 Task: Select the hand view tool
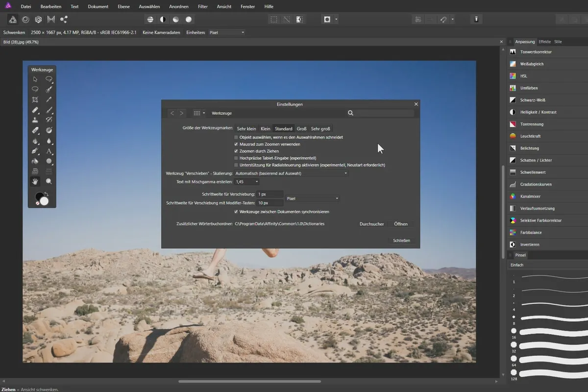click(x=35, y=181)
